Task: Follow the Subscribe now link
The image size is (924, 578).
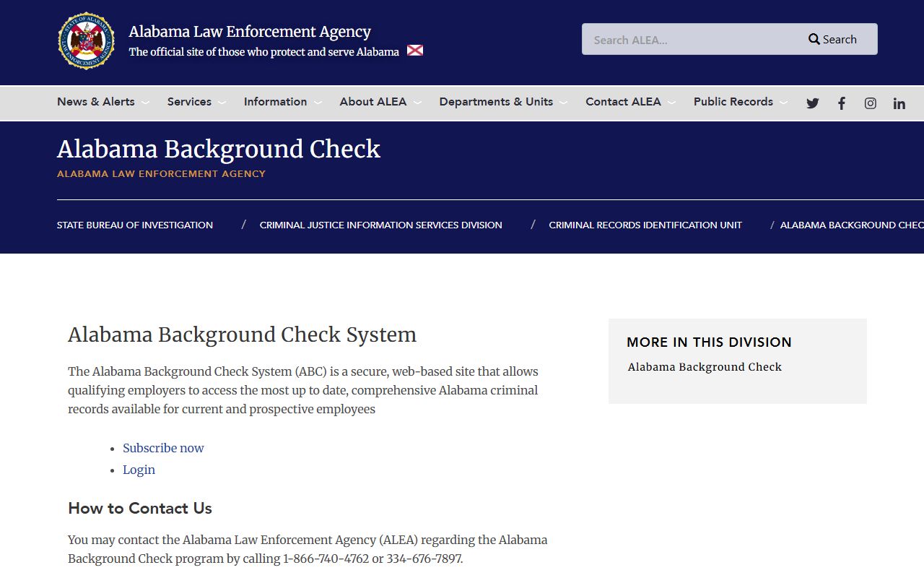Action: (163, 448)
